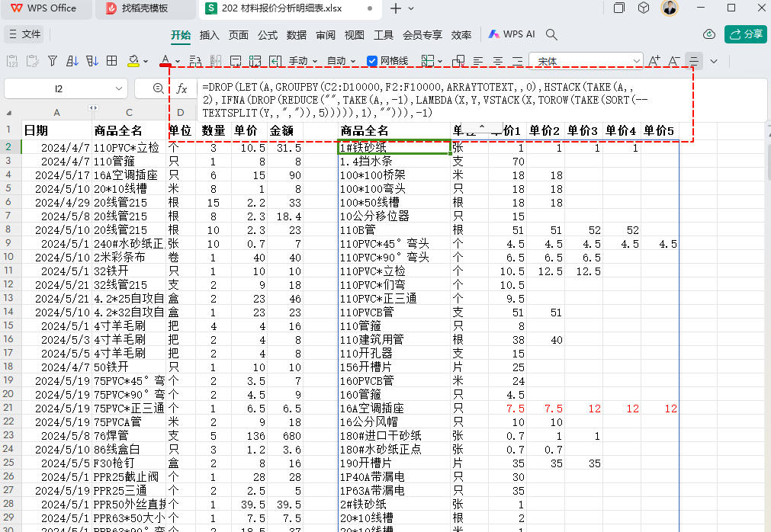Open the 宋体 font name dropdown

(636, 62)
